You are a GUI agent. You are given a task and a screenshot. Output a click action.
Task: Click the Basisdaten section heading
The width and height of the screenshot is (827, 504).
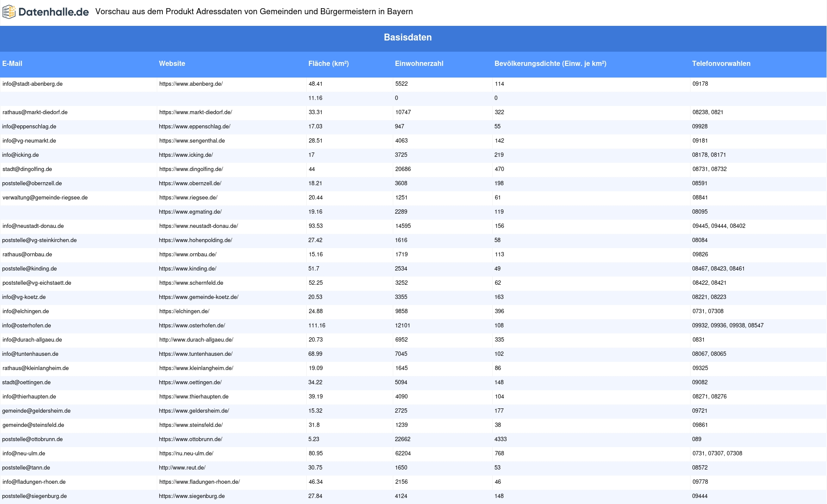[408, 37]
